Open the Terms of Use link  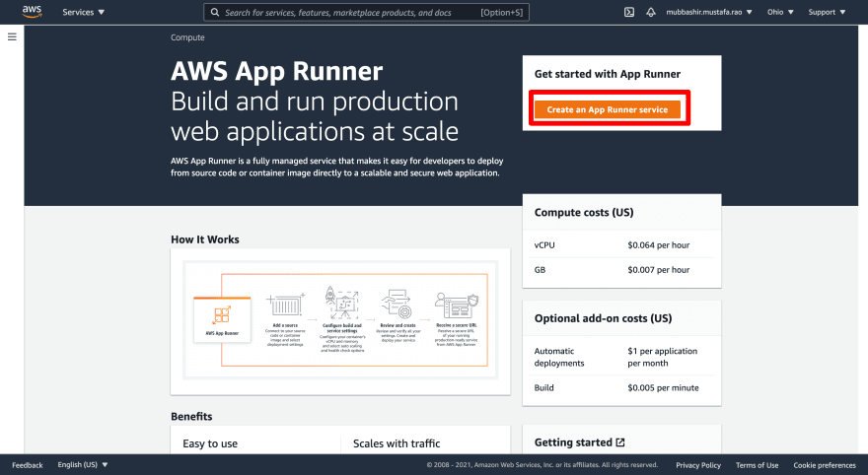click(x=757, y=465)
